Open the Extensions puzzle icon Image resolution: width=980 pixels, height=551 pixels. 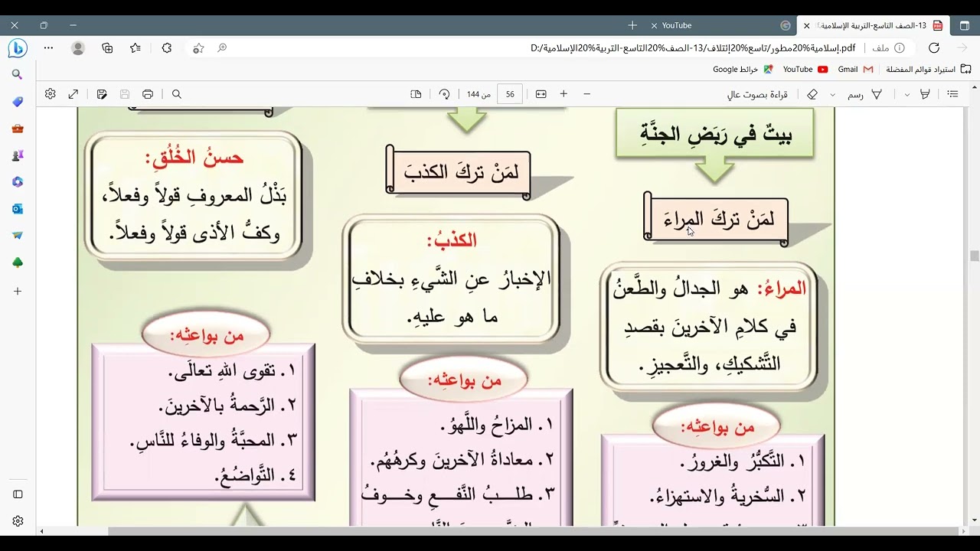click(167, 48)
